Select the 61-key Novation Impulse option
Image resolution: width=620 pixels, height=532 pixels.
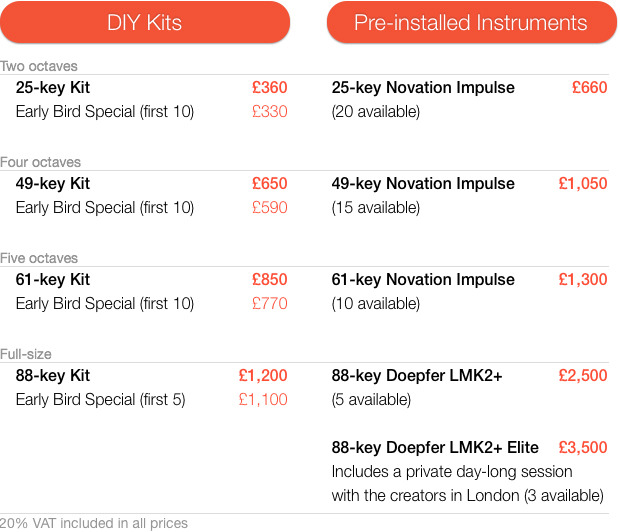coord(423,280)
